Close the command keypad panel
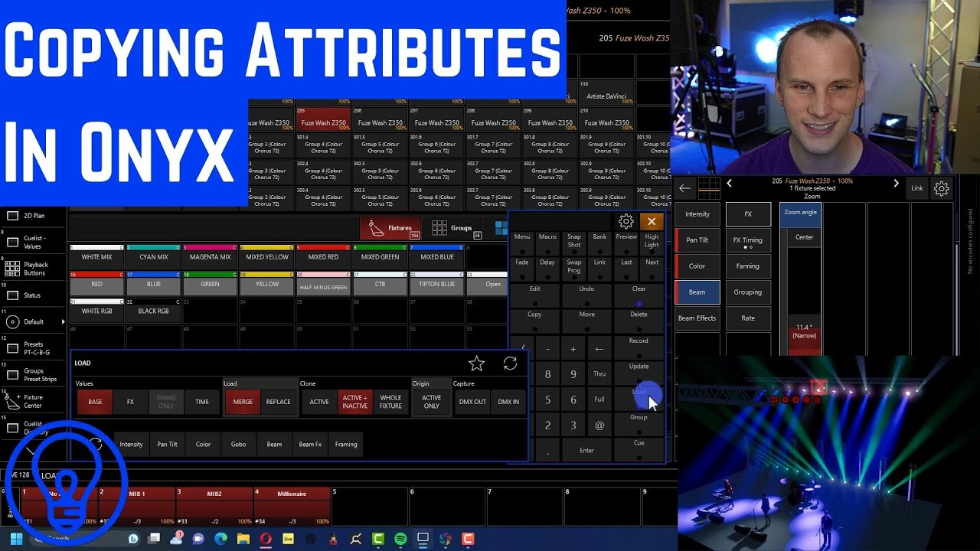Screen dimensions: 980x551 tap(652, 221)
